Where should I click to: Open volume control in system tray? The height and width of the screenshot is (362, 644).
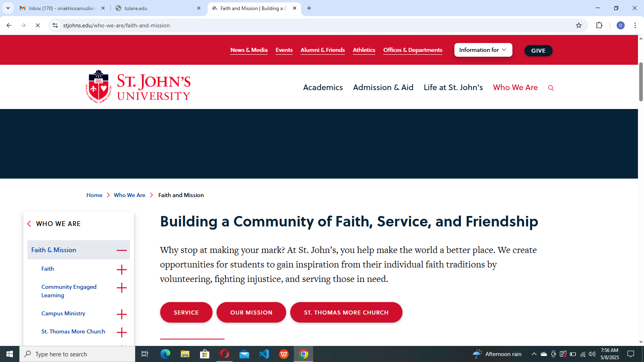pos(592,354)
